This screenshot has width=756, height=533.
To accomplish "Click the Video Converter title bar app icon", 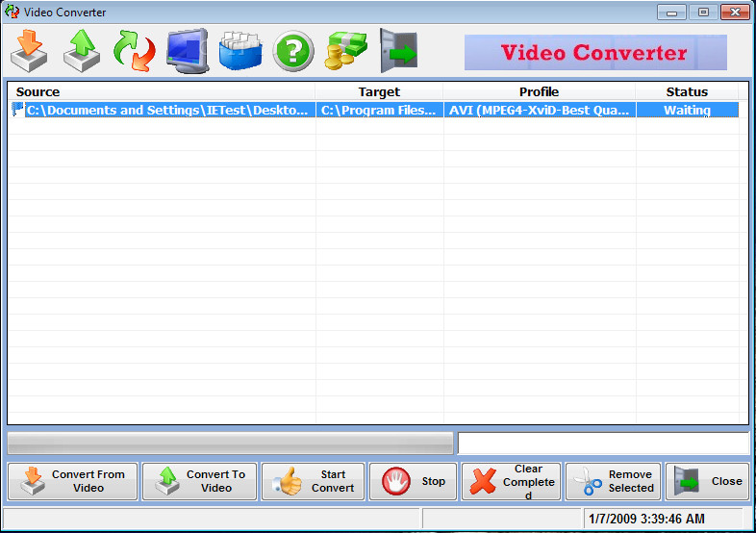I will 13,12.
